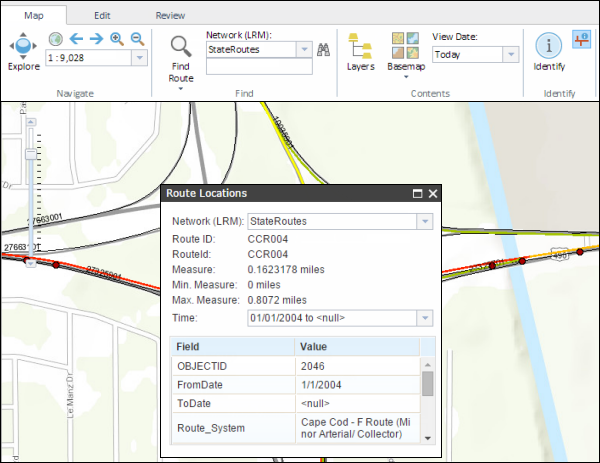Expand the Time range dropdown
The width and height of the screenshot is (600, 463).
click(424, 318)
